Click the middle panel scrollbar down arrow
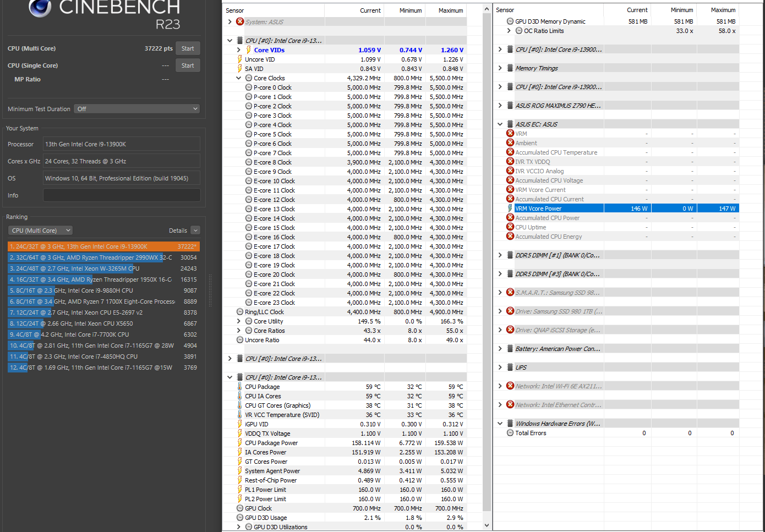 [487, 525]
